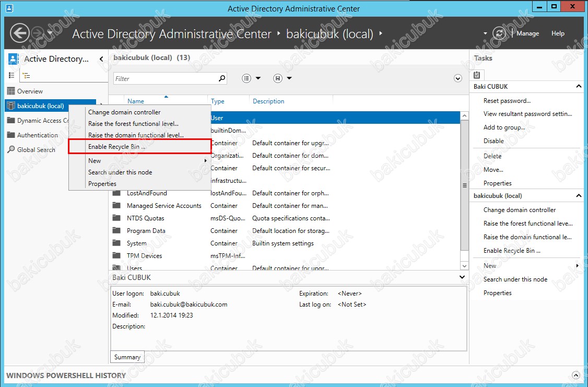Click scroll up arrow of object list

click(464, 116)
